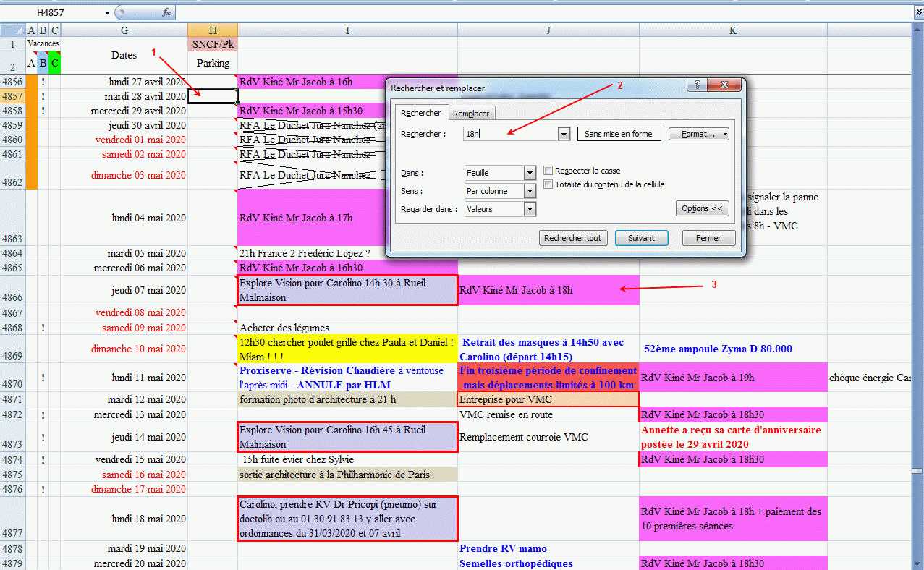
Task: Click the help question mark in dialog
Action: click(x=697, y=85)
